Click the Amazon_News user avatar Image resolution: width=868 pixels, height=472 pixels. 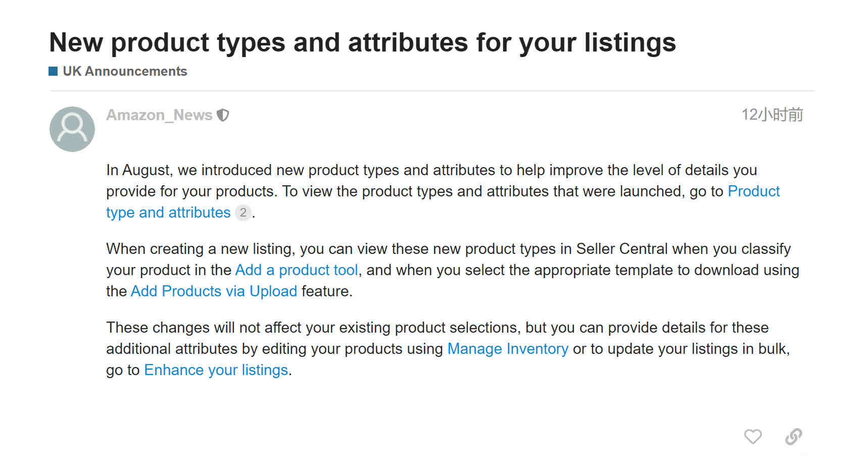pyautogui.click(x=72, y=129)
